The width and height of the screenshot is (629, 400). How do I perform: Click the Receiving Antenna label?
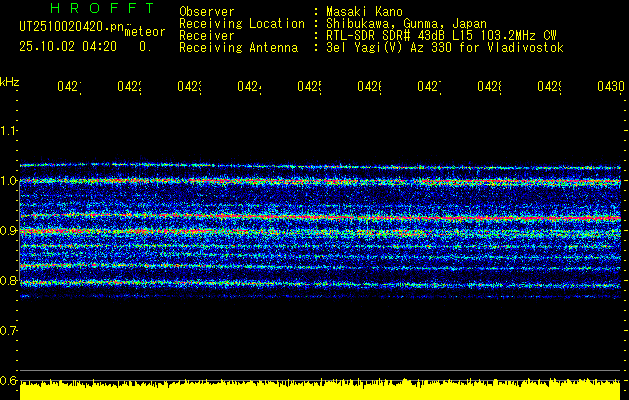pos(238,48)
